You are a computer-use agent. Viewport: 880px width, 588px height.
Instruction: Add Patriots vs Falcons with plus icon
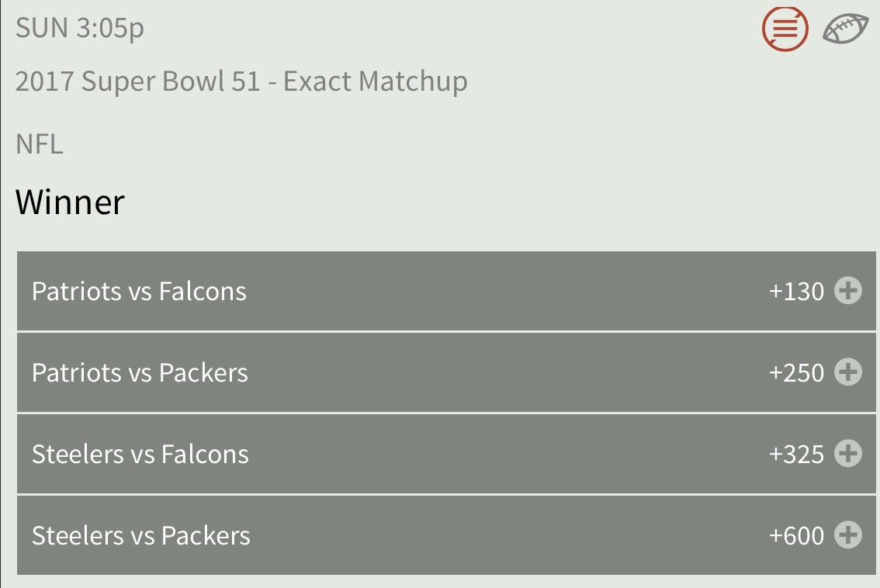(x=847, y=291)
